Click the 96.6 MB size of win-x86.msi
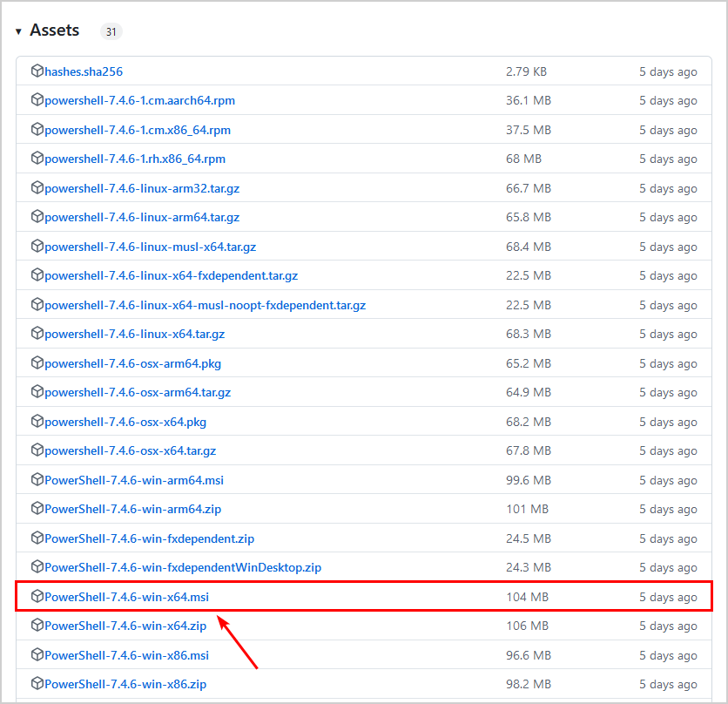This screenshot has height=704, width=728. click(529, 655)
